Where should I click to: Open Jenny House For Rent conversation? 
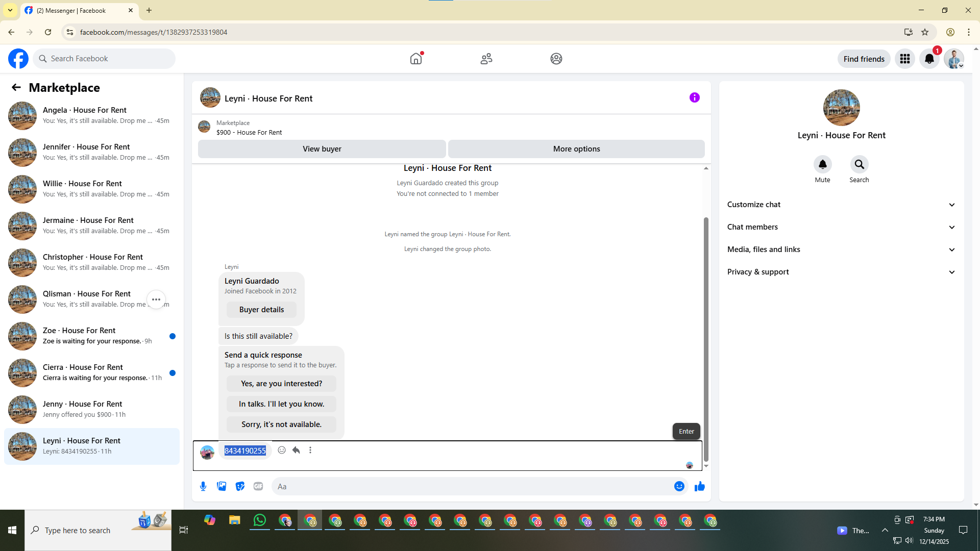(92, 409)
